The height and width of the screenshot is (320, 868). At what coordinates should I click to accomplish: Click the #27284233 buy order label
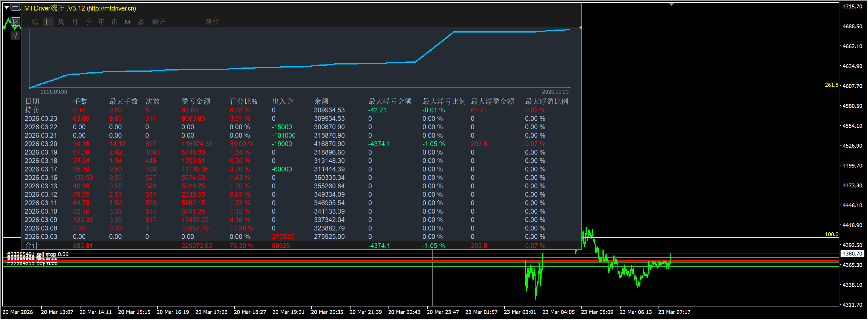click(32, 263)
